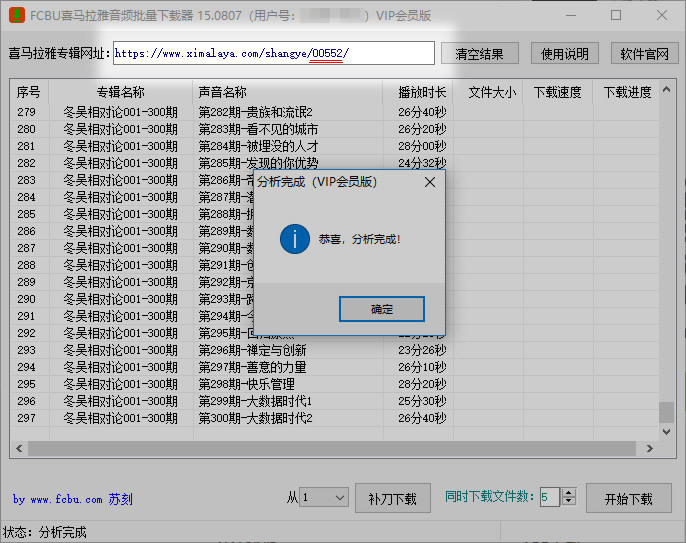
Task: Click sequence number 285
Action: (26, 214)
